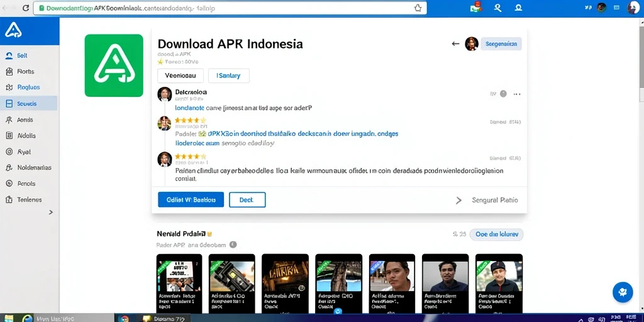Screen dimensions: 644x322
Task: Open the Roglues sidebar item
Action: tap(29, 87)
